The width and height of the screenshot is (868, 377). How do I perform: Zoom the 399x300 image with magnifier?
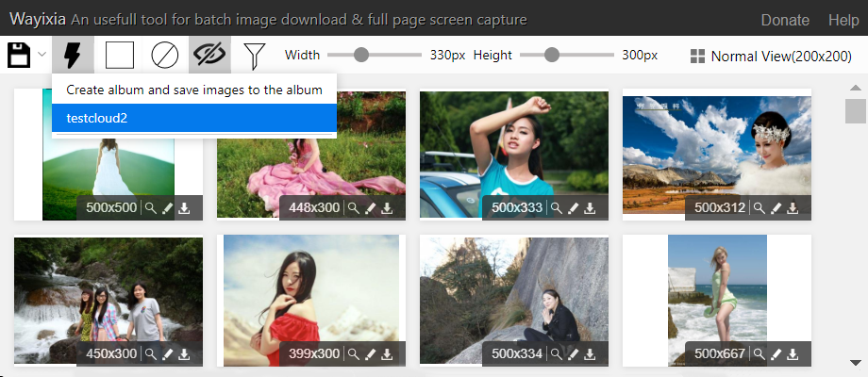[x=353, y=353]
